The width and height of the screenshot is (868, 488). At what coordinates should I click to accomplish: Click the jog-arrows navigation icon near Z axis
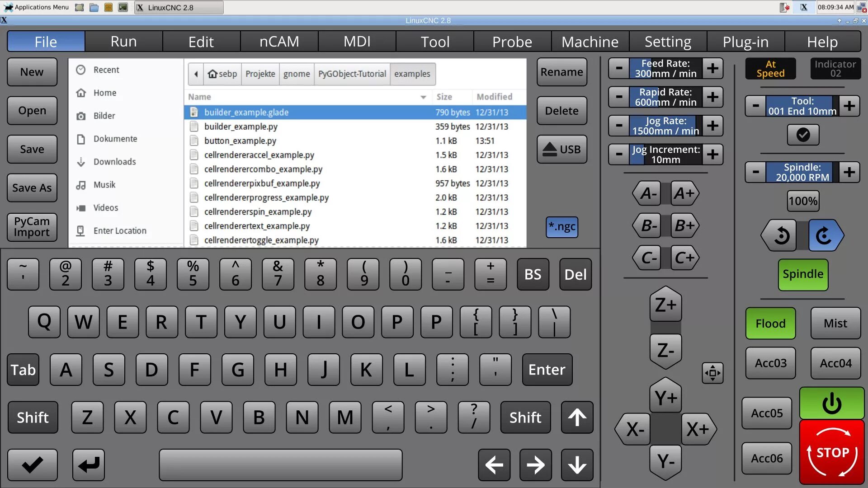coord(712,373)
